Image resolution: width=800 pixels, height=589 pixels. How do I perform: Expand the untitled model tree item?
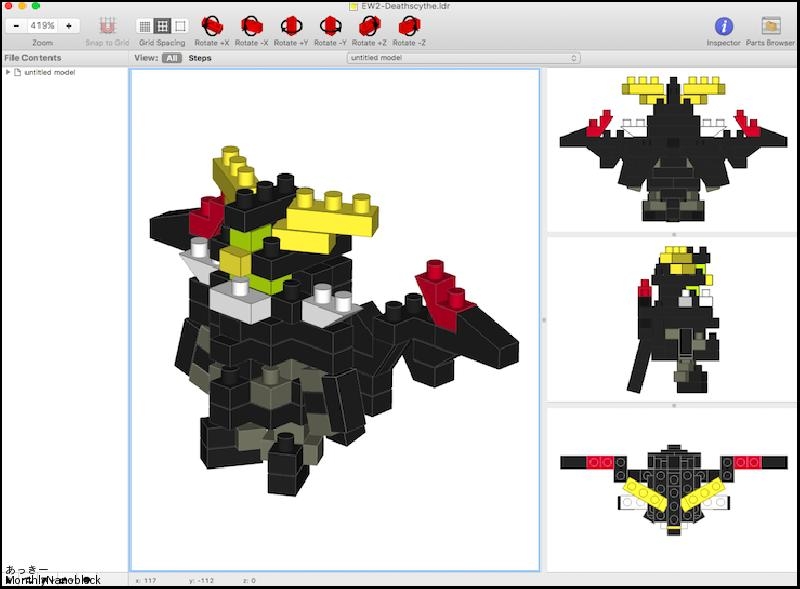[8, 72]
